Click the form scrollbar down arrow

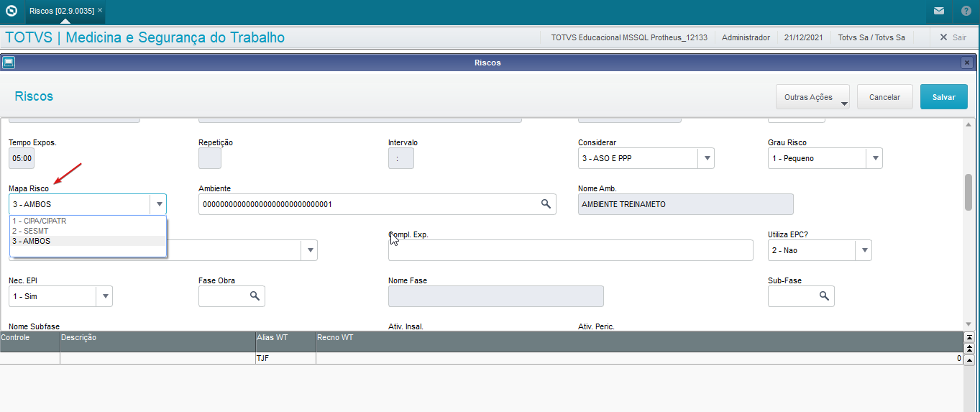968,324
